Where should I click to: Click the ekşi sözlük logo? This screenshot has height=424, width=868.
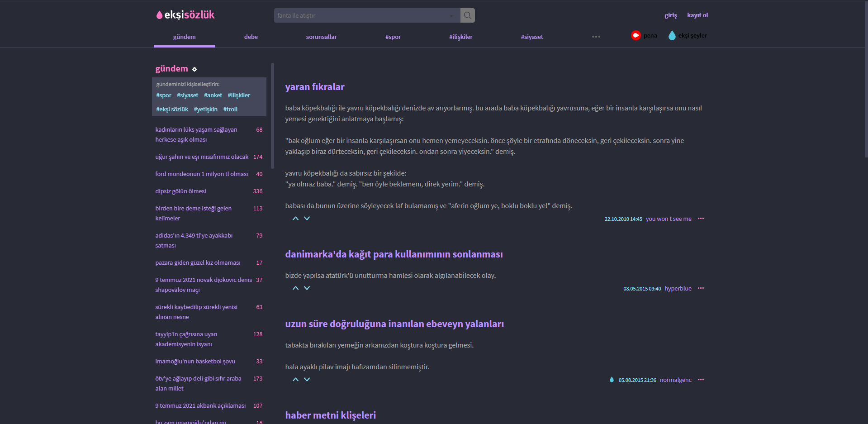[x=185, y=14]
